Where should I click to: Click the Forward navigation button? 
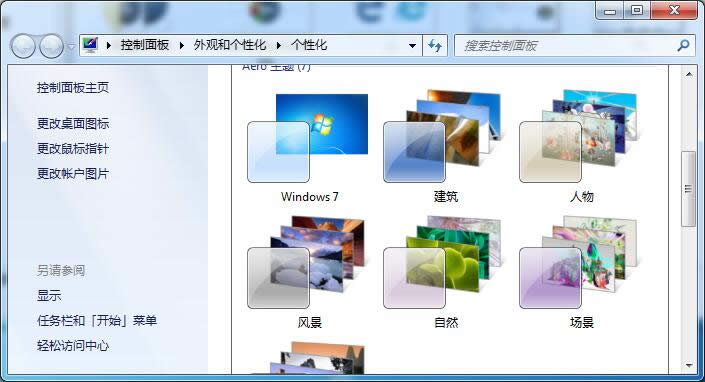pyautogui.click(x=51, y=46)
